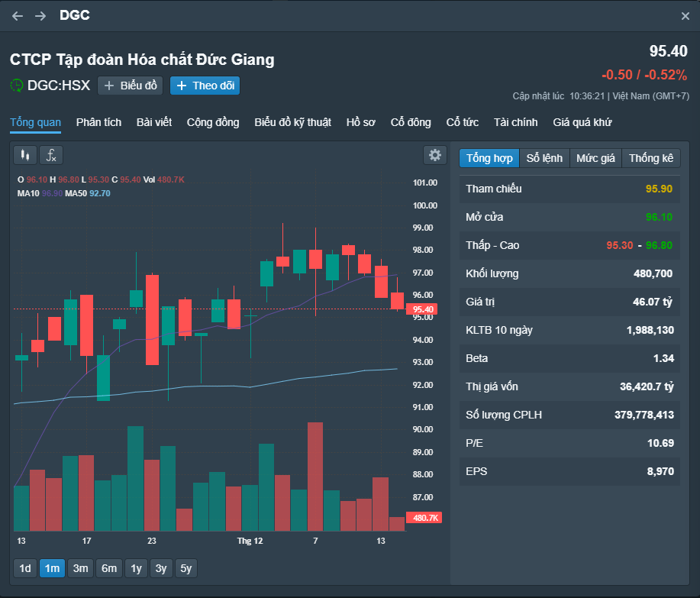Open the Cổ đông tab

click(x=411, y=122)
